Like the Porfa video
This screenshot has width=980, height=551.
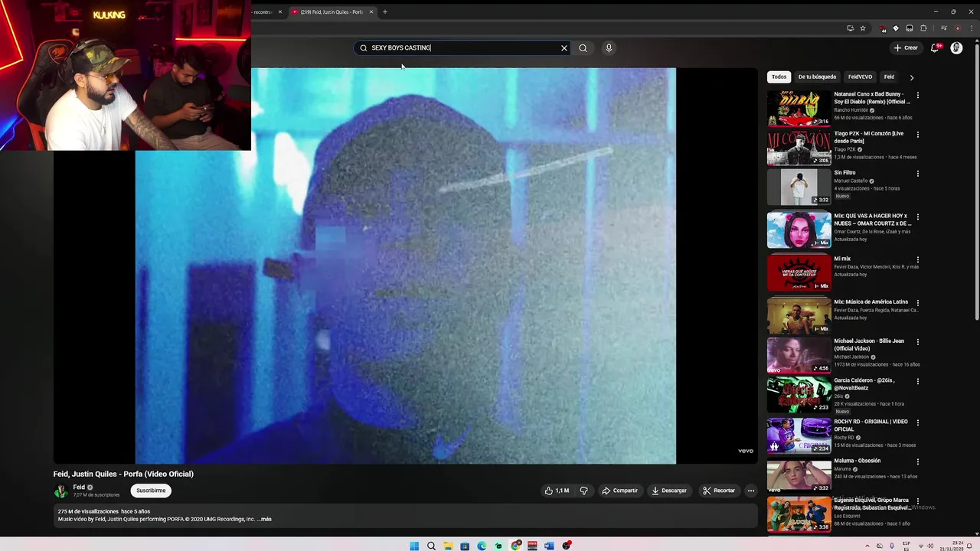[557, 491]
